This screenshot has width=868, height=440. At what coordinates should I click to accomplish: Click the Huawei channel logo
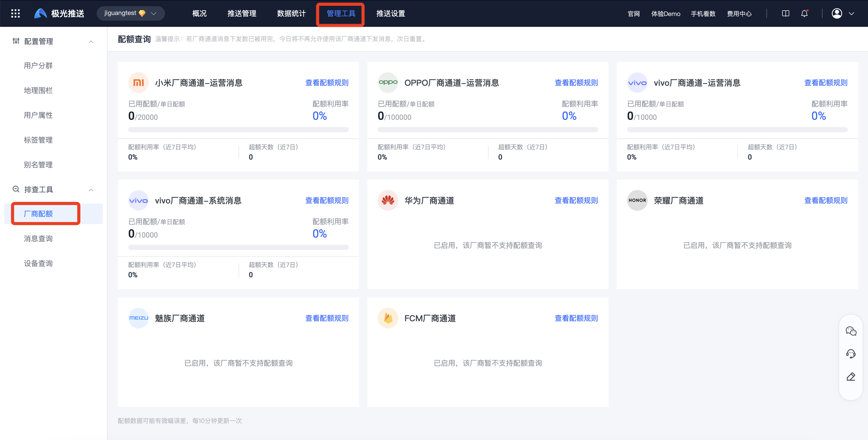(x=388, y=200)
